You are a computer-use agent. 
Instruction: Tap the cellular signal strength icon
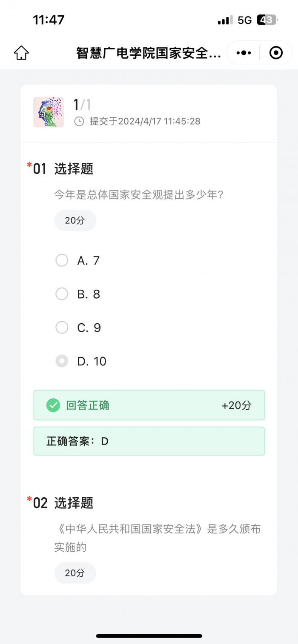225,20
